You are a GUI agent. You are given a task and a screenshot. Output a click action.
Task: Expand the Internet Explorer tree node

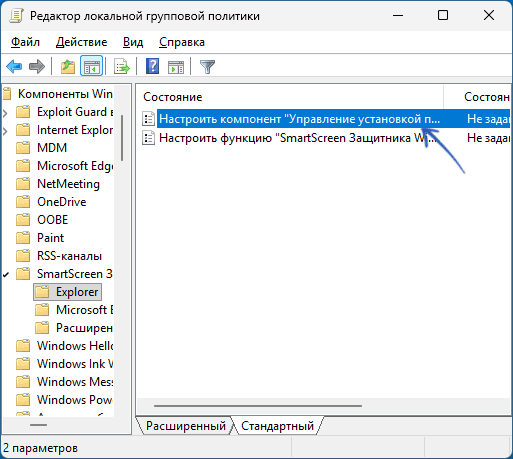(x=5, y=131)
